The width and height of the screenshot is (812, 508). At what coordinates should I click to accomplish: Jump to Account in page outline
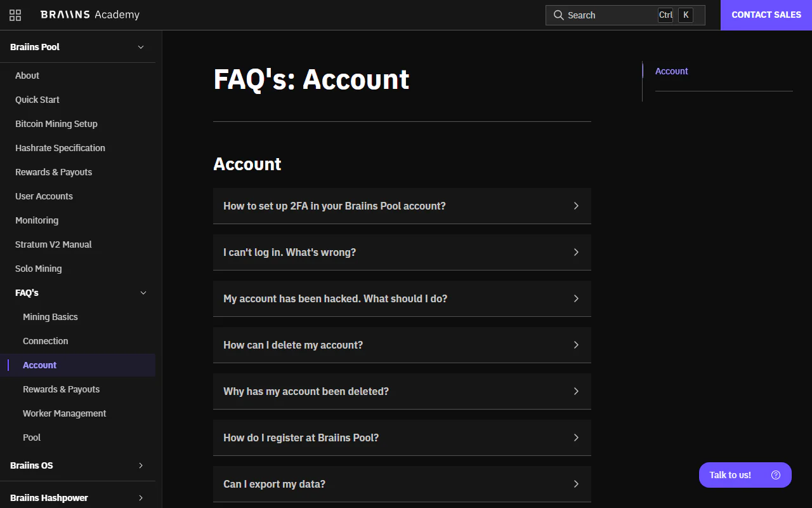point(671,71)
